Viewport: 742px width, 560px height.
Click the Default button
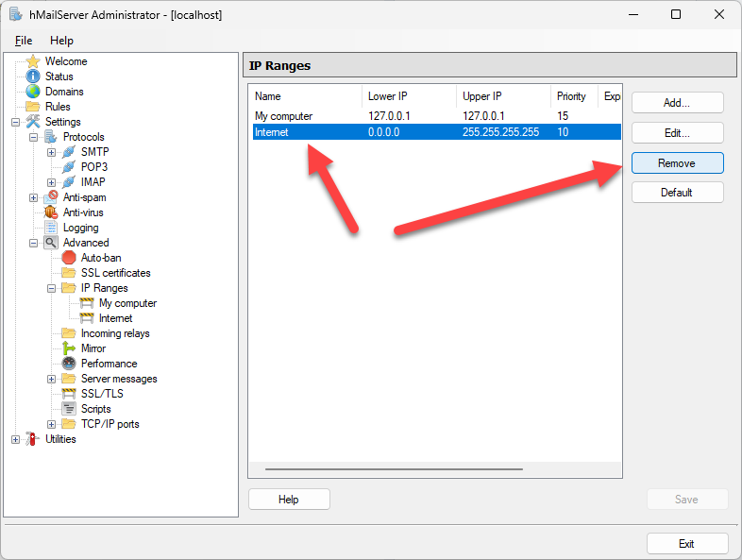[x=677, y=193]
